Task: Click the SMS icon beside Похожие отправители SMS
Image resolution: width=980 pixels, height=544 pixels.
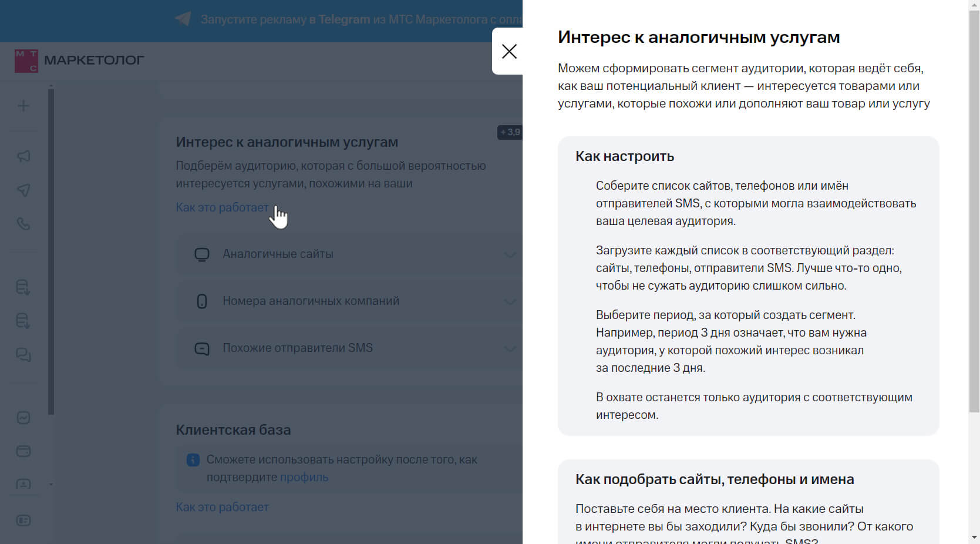Action: [x=202, y=348]
